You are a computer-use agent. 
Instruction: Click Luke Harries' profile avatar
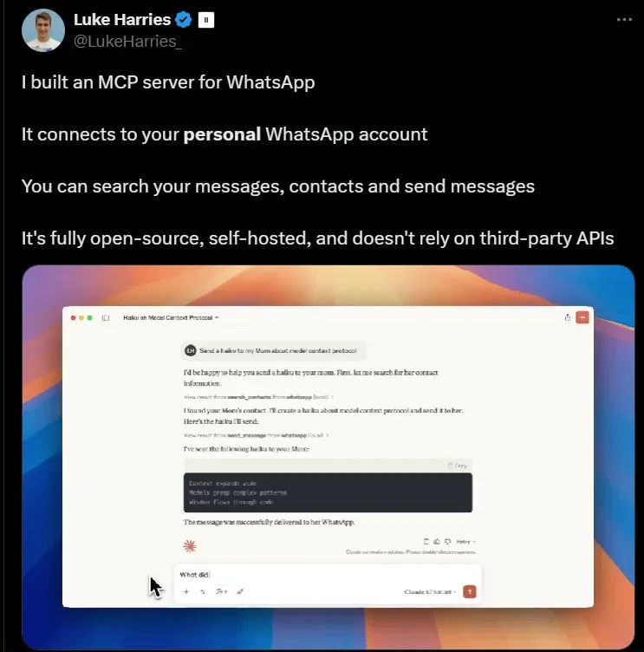click(43, 30)
